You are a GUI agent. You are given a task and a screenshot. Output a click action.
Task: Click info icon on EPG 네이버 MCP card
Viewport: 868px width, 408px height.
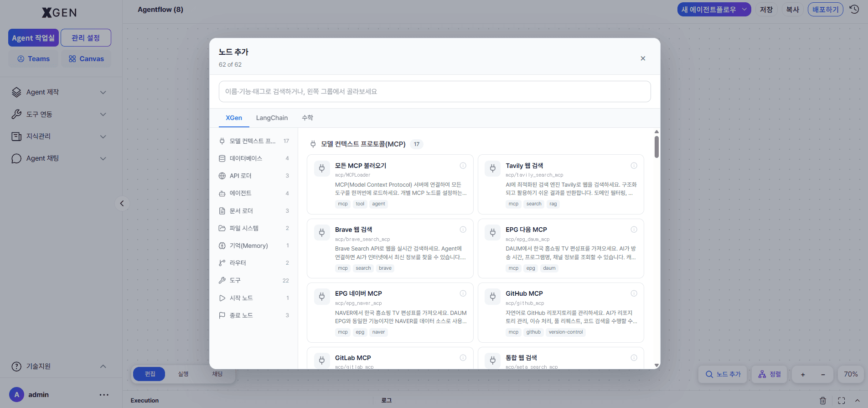coord(463,293)
